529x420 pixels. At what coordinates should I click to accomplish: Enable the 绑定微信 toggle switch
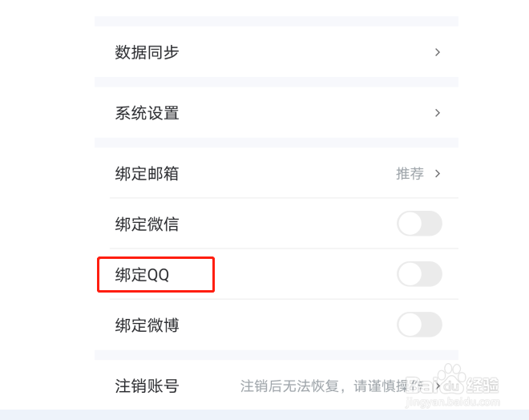(419, 224)
